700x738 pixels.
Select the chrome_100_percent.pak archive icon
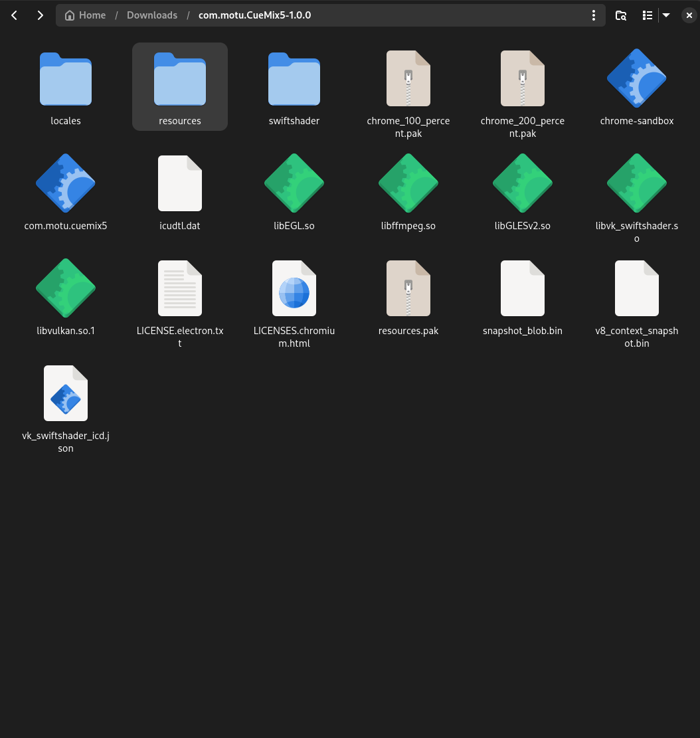408,78
